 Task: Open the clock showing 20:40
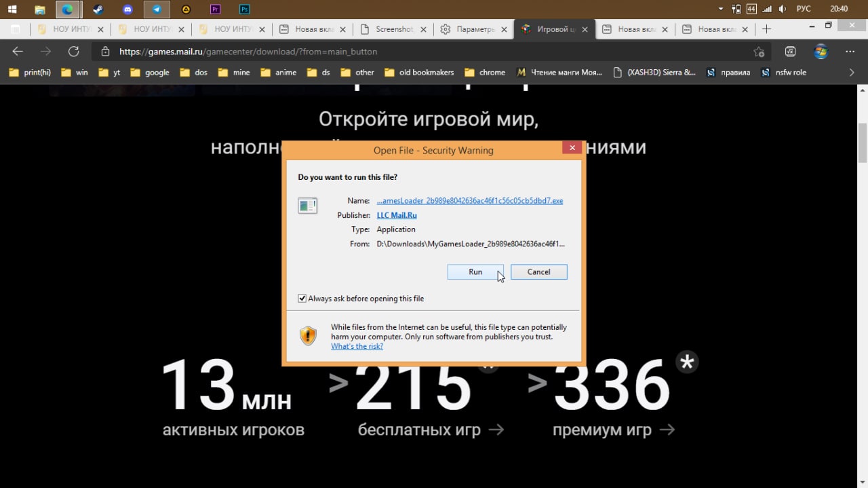839,9
